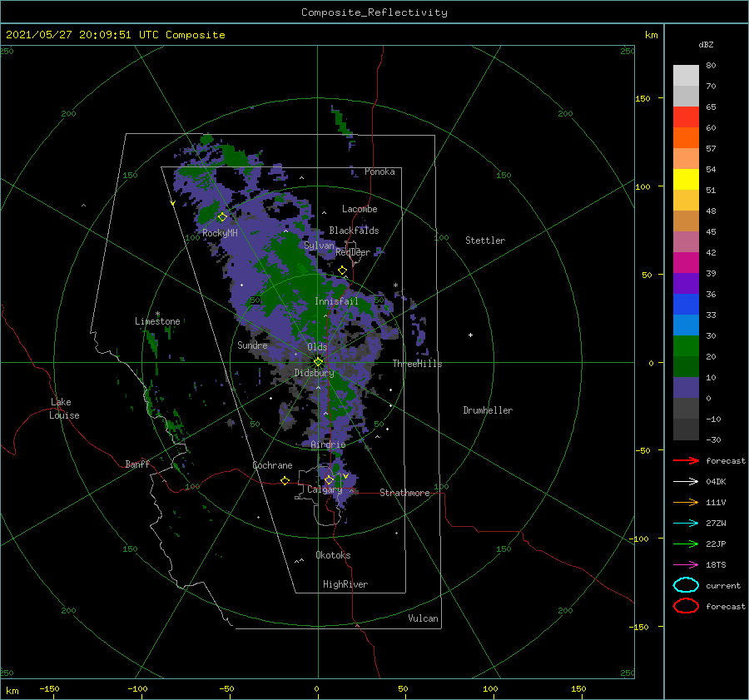Click the magenta 18TS arrow icon
749x700 pixels.
click(x=686, y=565)
